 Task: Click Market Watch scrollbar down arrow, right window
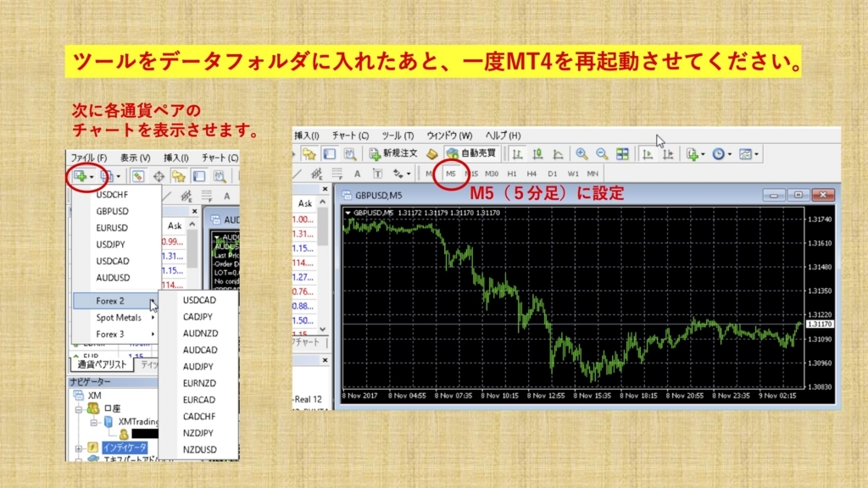tap(323, 330)
